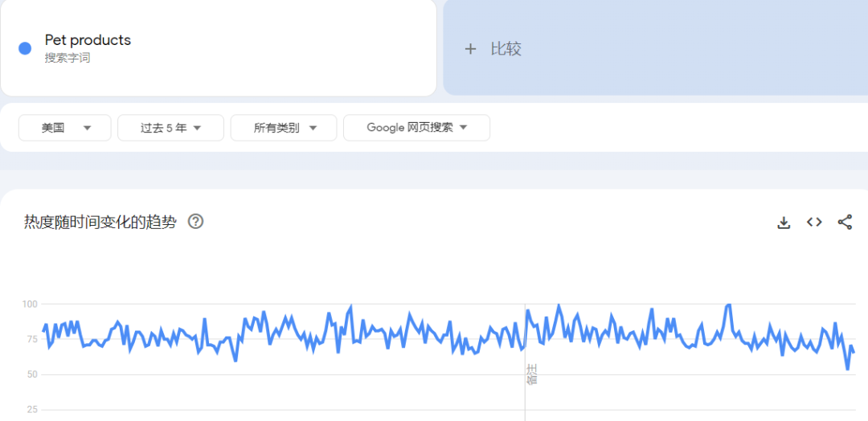Image resolution: width=868 pixels, height=421 pixels.
Task: Click the 100 y-axis label
Action: point(30,304)
